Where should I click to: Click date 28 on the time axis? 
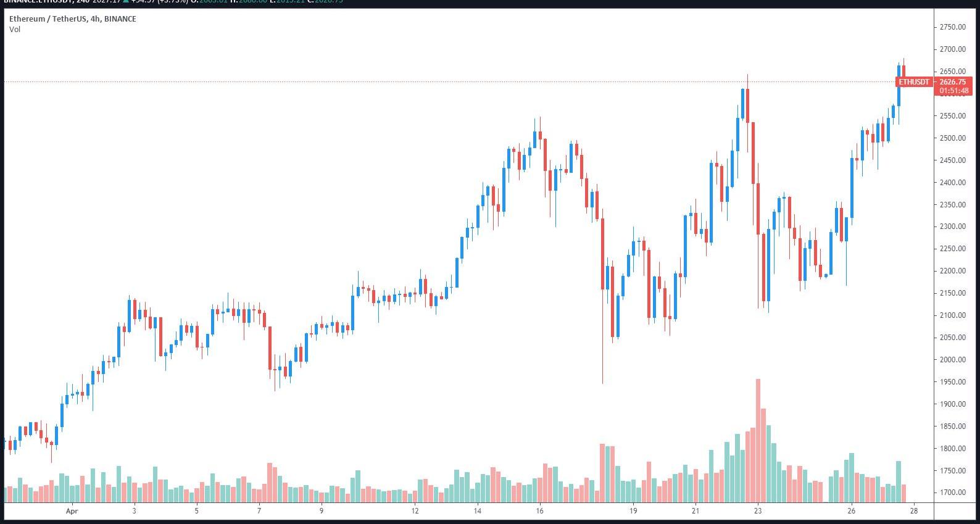click(914, 511)
